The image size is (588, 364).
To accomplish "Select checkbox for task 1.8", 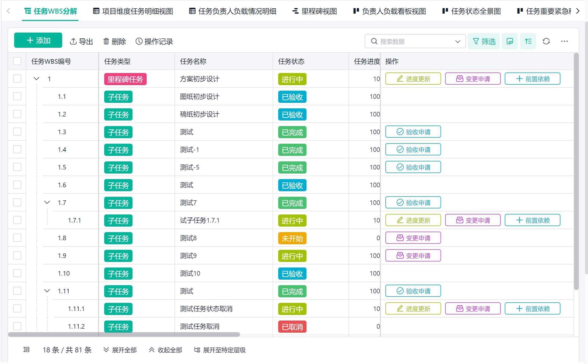I will [x=17, y=238].
